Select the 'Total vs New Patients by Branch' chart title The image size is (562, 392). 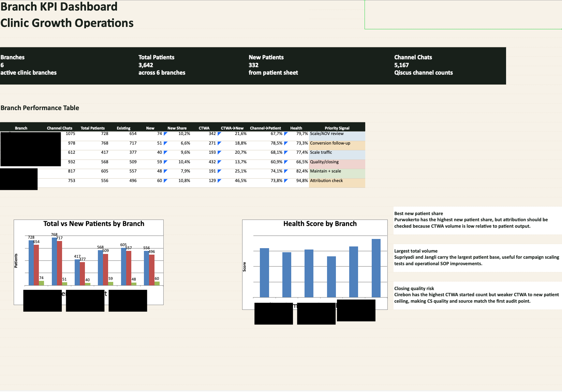pos(94,224)
